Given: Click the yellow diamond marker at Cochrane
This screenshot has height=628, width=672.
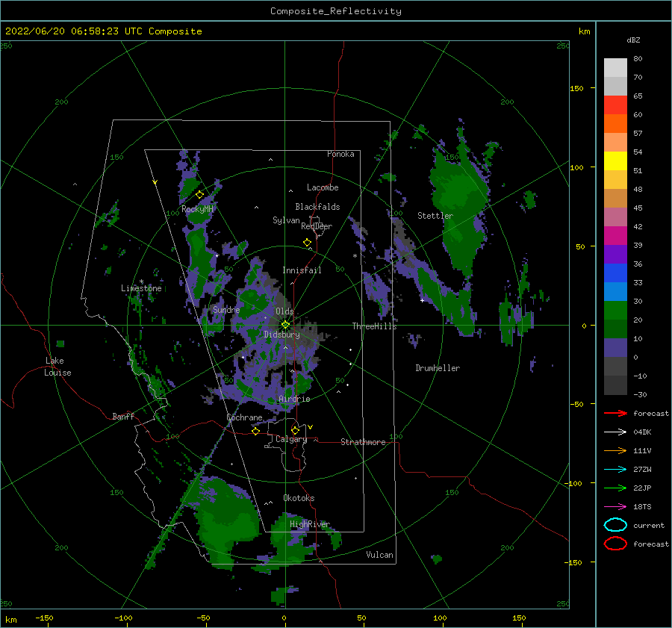Looking at the screenshot, I should (255, 431).
